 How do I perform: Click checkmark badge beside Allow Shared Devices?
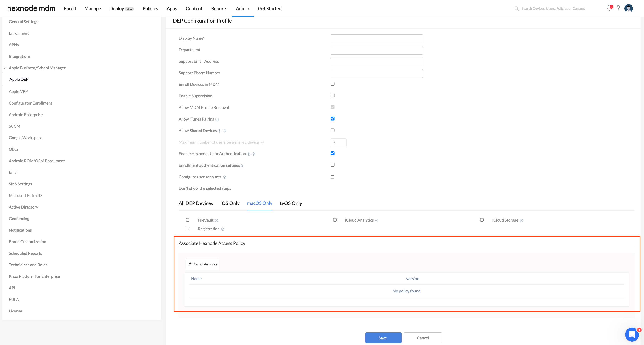(224, 131)
